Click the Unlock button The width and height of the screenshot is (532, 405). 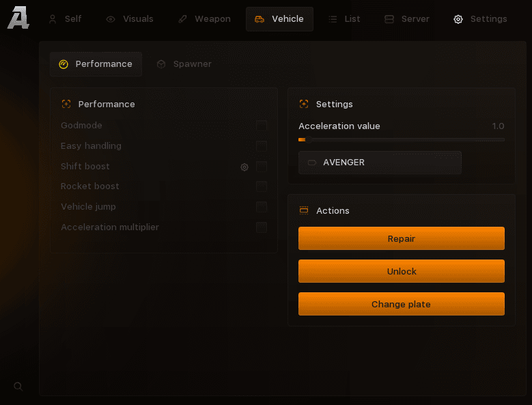(402, 271)
